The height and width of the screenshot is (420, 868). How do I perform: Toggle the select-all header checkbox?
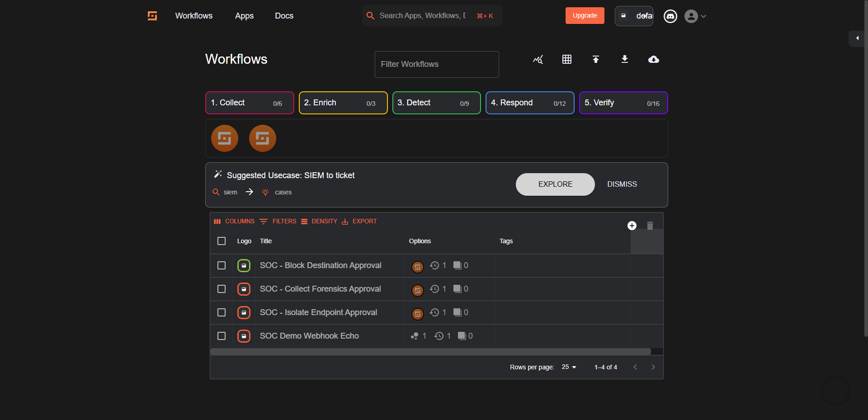pyautogui.click(x=222, y=241)
